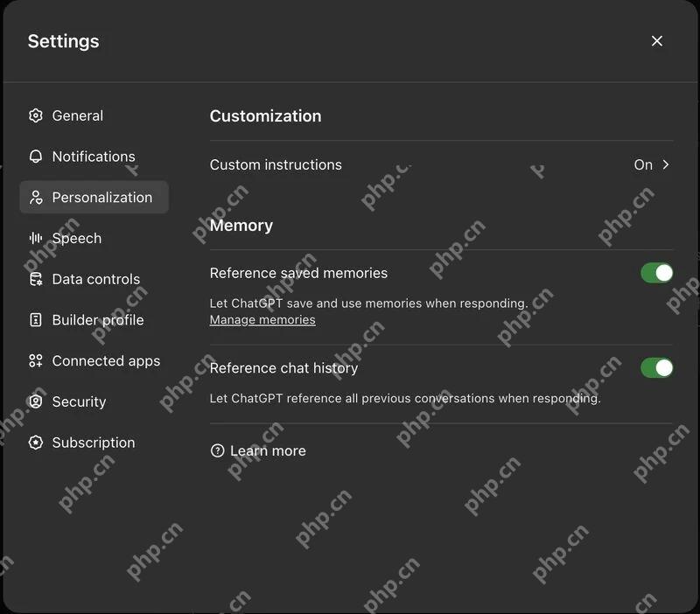This screenshot has width=700, height=614.
Task: Click the Subscription badge icon
Action: click(x=36, y=443)
